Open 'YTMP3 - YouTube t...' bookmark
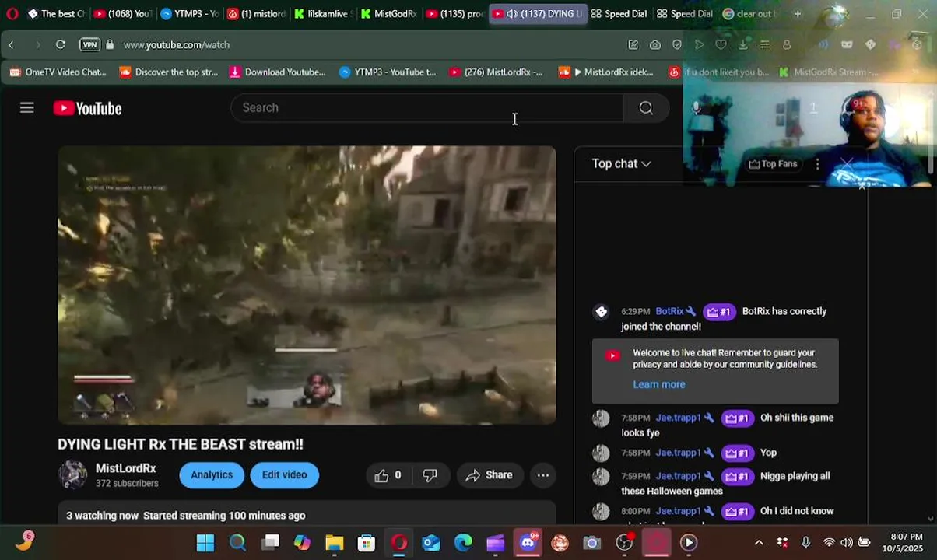 coord(388,72)
